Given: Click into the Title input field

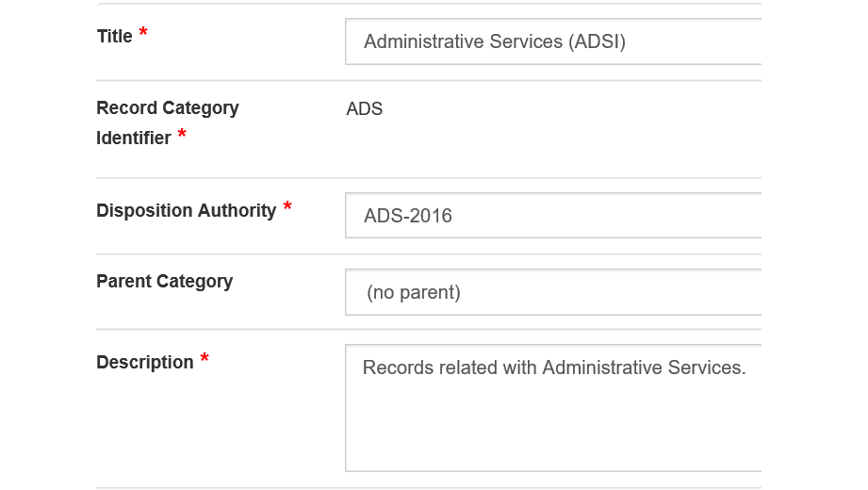Looking at the screenshot, I should pos(553,41).
